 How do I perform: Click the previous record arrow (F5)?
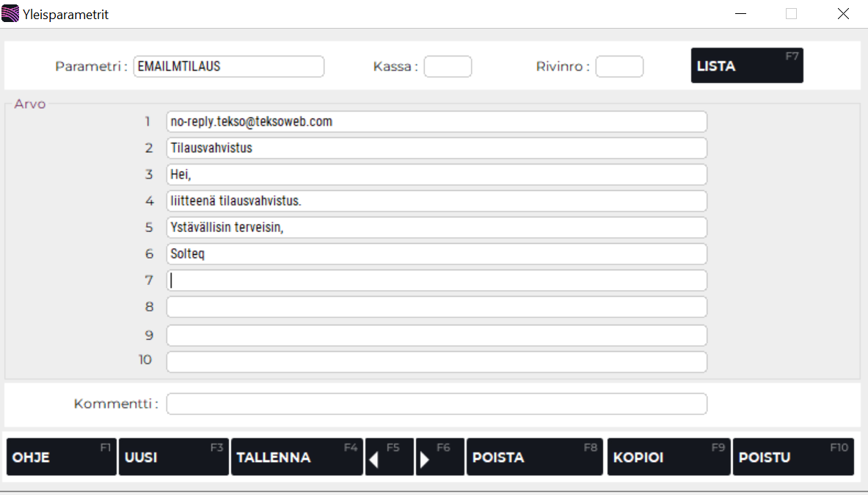tap(389, 457)
